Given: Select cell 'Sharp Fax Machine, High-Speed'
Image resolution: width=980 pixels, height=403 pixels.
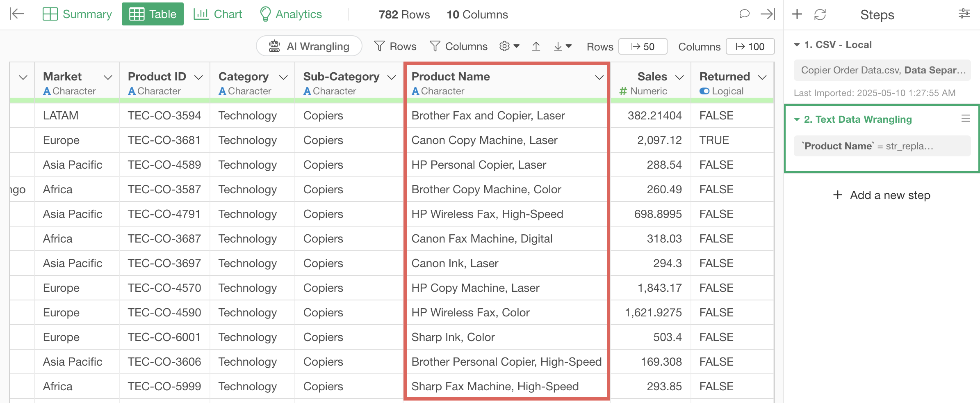Looking at the screenshot, I should coord(507,387).
